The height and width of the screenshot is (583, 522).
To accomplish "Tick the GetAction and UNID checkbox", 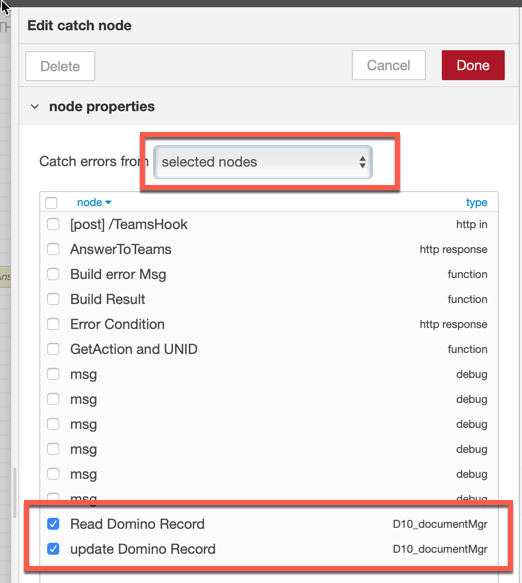I will tap(53, 349).
